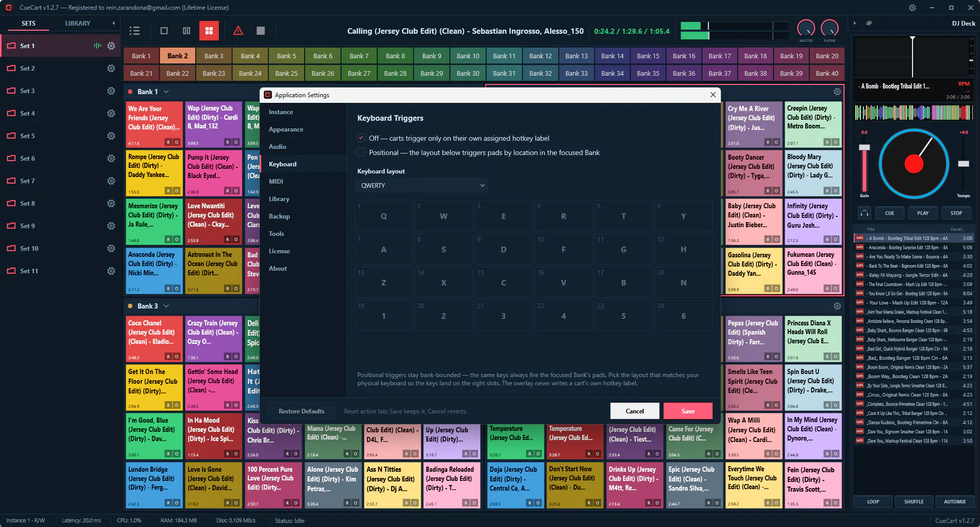Screen dimensions: 980x527
Task: Open the gear settings for Set 1
Action: pyautogui.click(x=111, y=46)
